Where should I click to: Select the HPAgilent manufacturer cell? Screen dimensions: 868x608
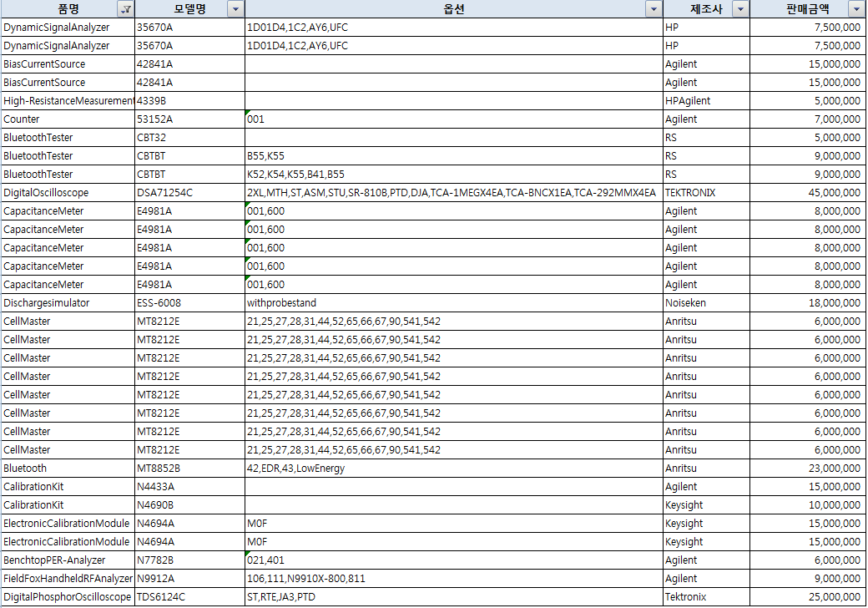(x=705, y=101)
